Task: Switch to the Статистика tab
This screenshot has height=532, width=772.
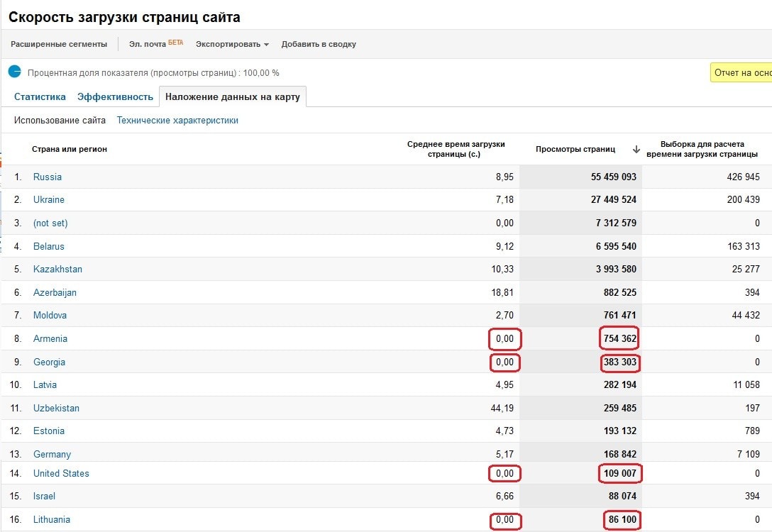Action: click(x=40, y=97)
